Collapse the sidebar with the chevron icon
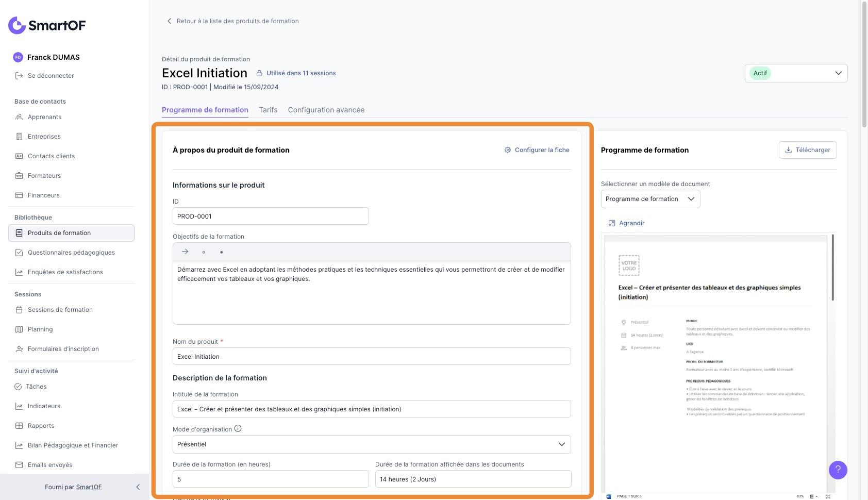 tap(138, 487)
